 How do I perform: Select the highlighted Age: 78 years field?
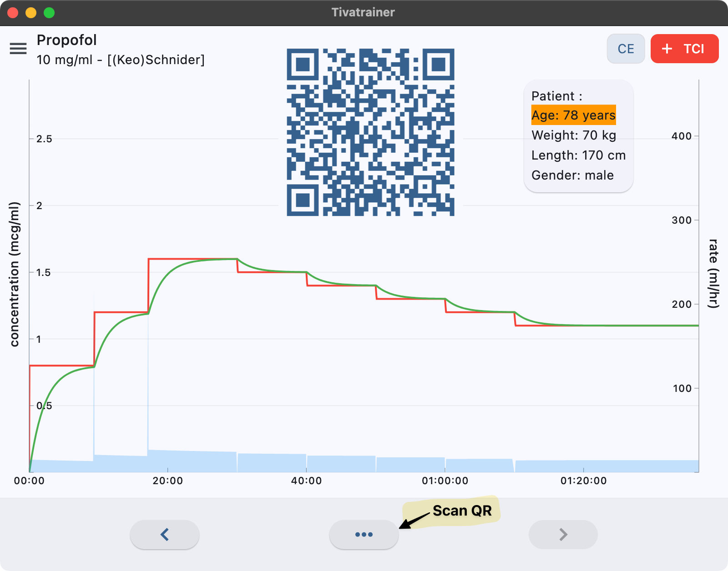[x=573, y=115]
